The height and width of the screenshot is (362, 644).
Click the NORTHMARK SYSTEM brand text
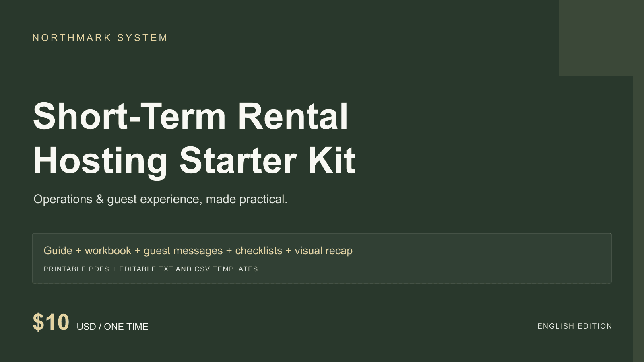100,38
